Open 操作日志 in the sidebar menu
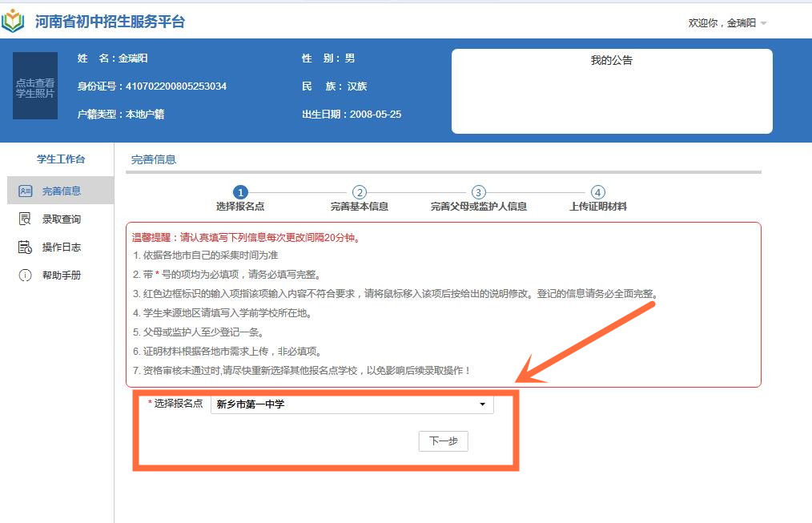812x523 pixels. click(x=62, y=247)
